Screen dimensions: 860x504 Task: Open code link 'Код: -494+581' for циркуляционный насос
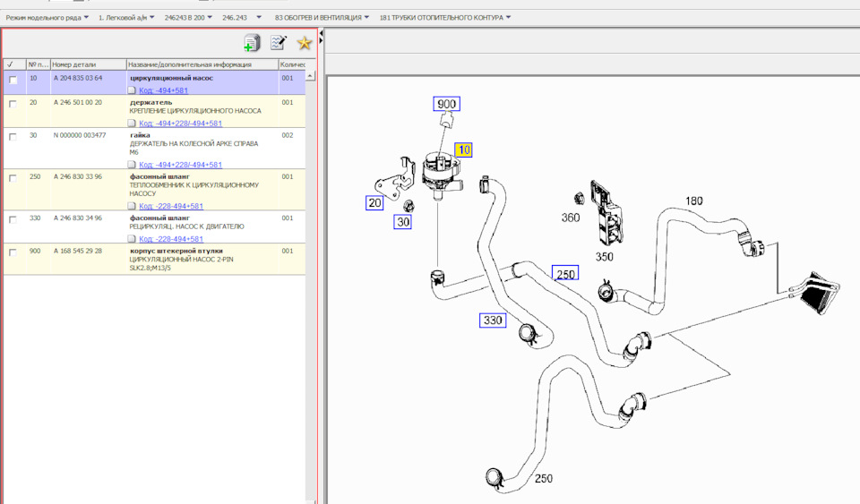click(164, 90)
